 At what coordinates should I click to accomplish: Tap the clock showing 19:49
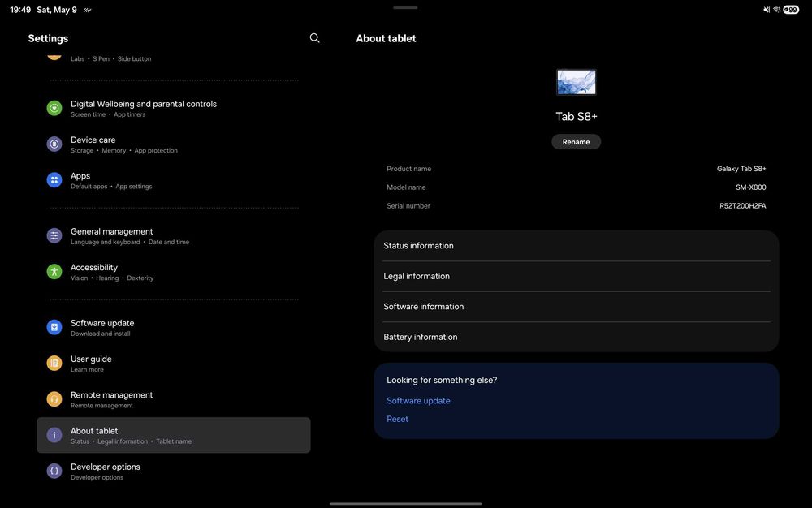click(20, 10)
